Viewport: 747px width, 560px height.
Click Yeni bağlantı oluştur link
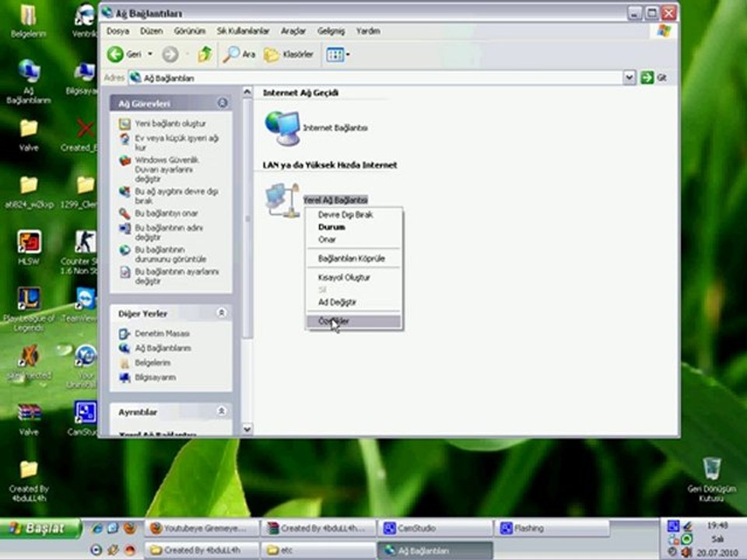tap(170, 124)
